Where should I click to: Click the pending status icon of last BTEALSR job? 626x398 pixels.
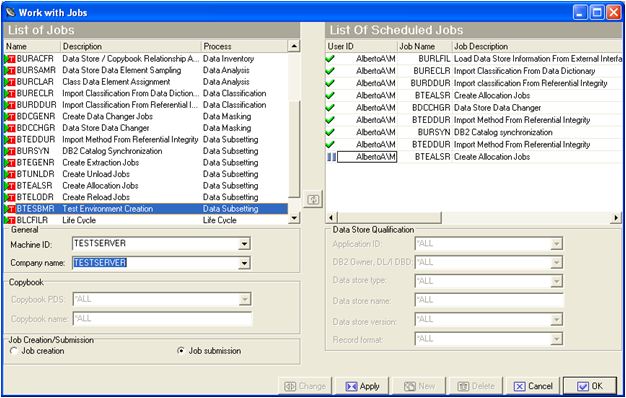point(331,157)
